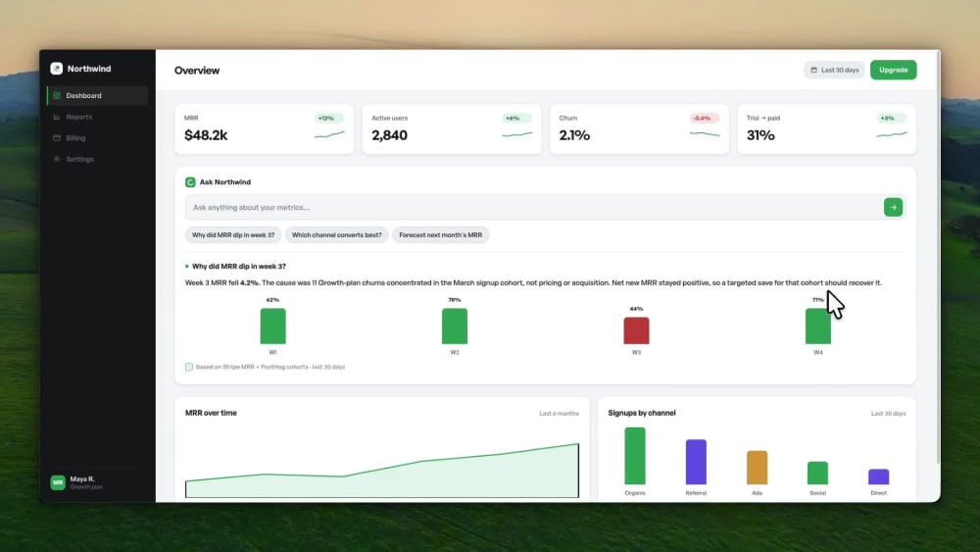The height and width of the screenshot is (552, 980).
Task: Select 'Which channel converts best?' chip
Action: [337, 235]
